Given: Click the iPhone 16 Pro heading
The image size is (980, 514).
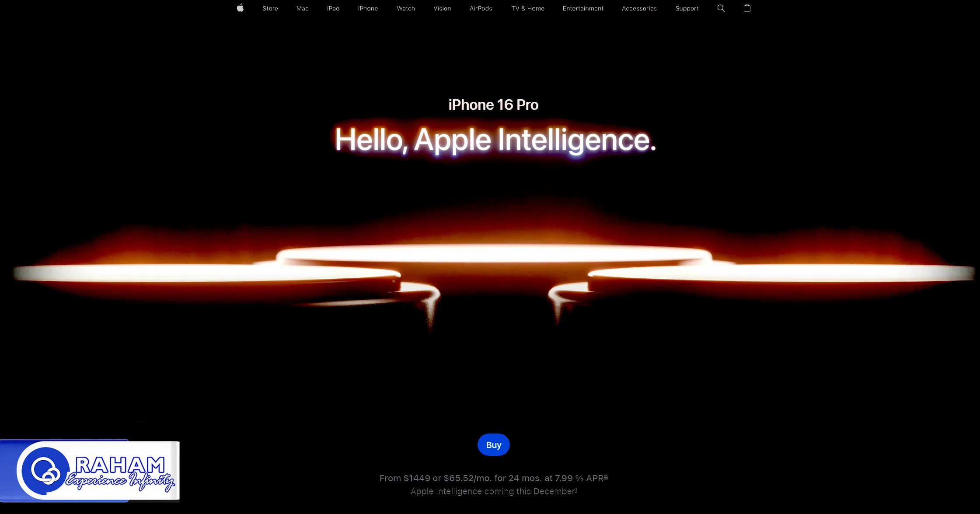Looking at the screenshot, I should click(x=493, y=105).
